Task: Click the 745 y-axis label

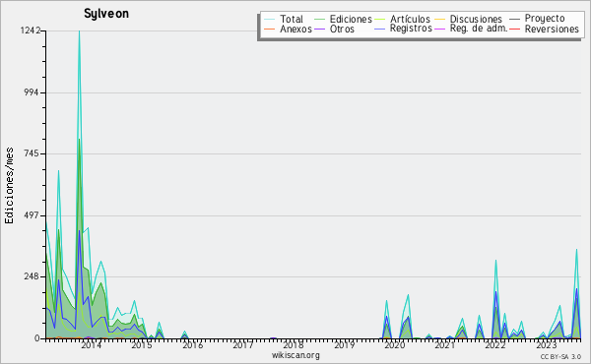Action: 33,153
